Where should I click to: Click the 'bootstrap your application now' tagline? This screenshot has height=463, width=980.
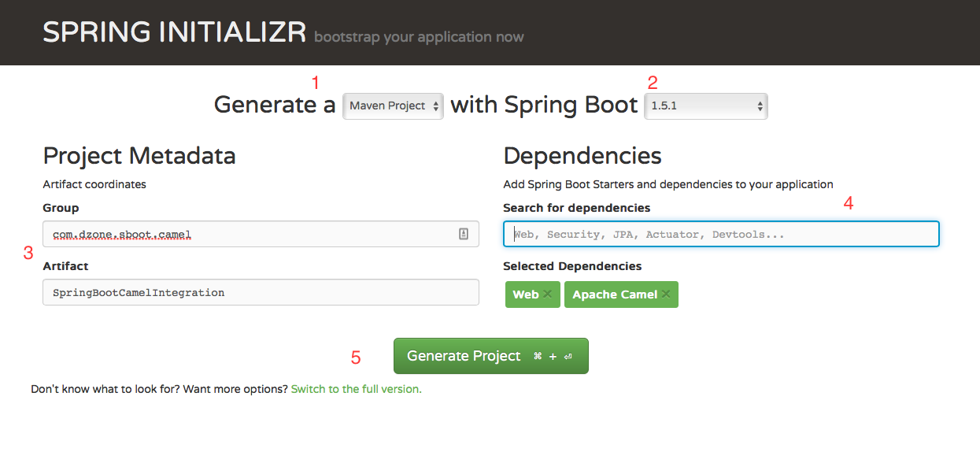(419, 37)
